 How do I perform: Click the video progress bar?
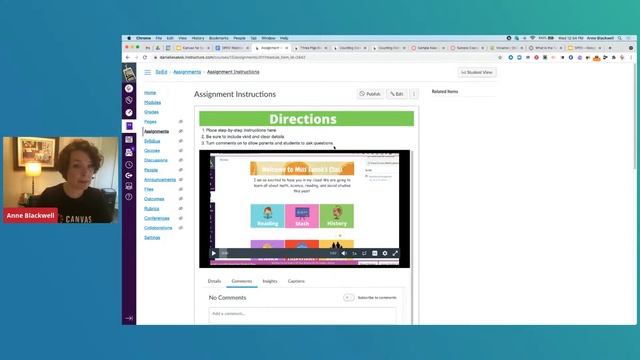click(x=278, y=253)
